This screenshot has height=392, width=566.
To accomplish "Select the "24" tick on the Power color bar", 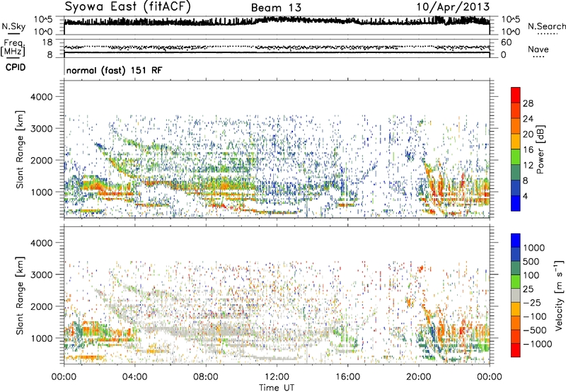I will click(x=528, y=119).
